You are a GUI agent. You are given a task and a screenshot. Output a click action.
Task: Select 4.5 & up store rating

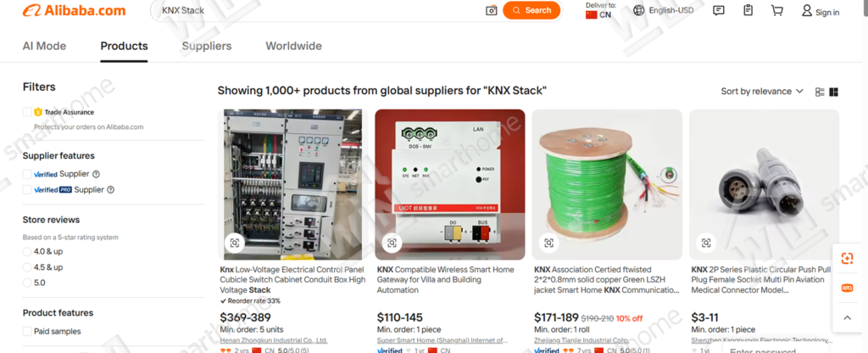[27, 267]
